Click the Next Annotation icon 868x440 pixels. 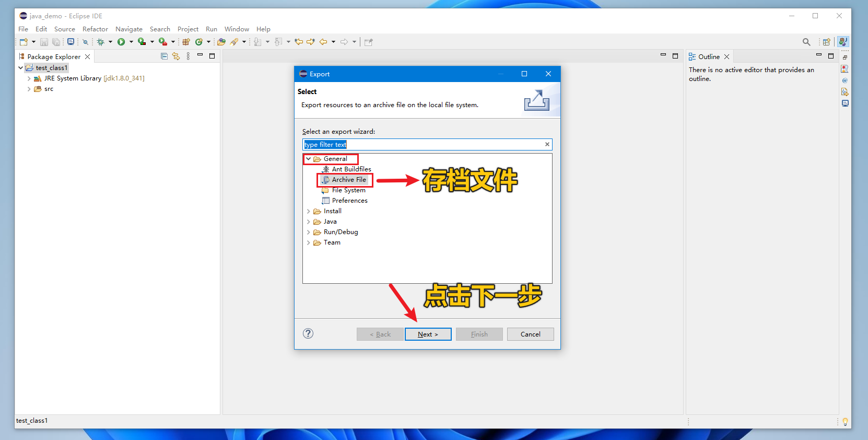pos(257,42)
